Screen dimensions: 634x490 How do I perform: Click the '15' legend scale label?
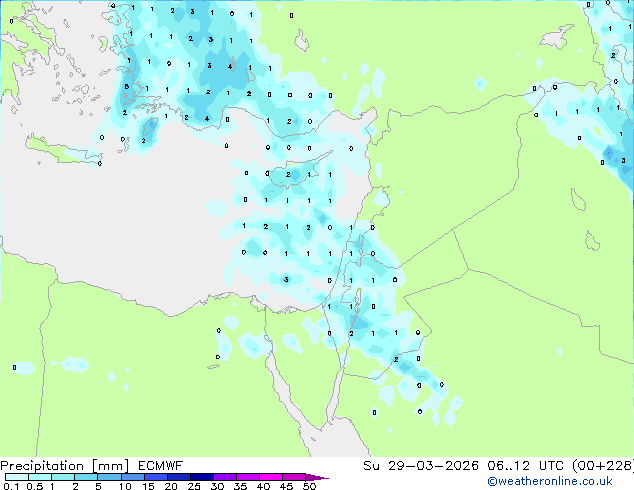[148, 486]
